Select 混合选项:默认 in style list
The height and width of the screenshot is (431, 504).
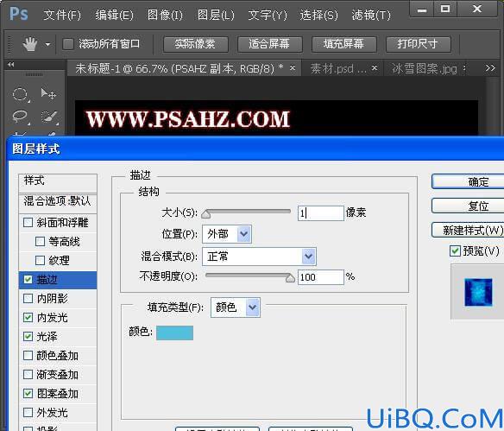(x=58, y=203)
